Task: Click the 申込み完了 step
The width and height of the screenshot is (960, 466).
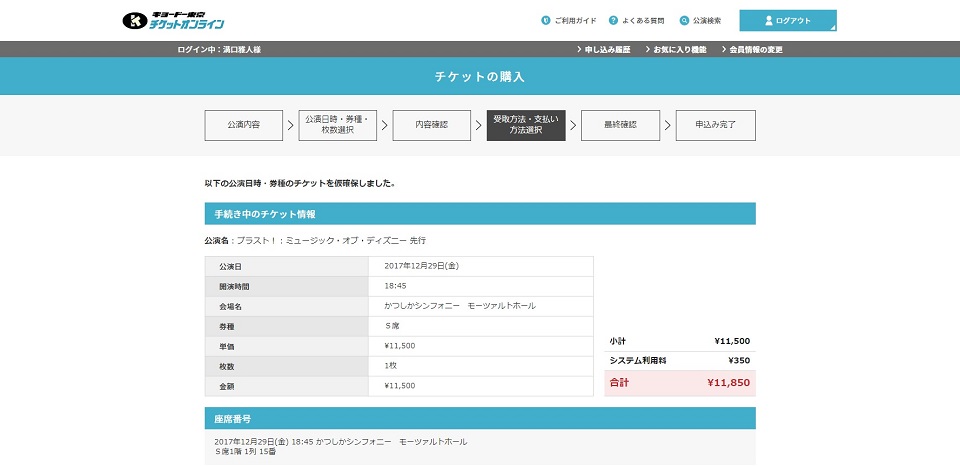Action: pyautogui.click(x=715, y=125)
